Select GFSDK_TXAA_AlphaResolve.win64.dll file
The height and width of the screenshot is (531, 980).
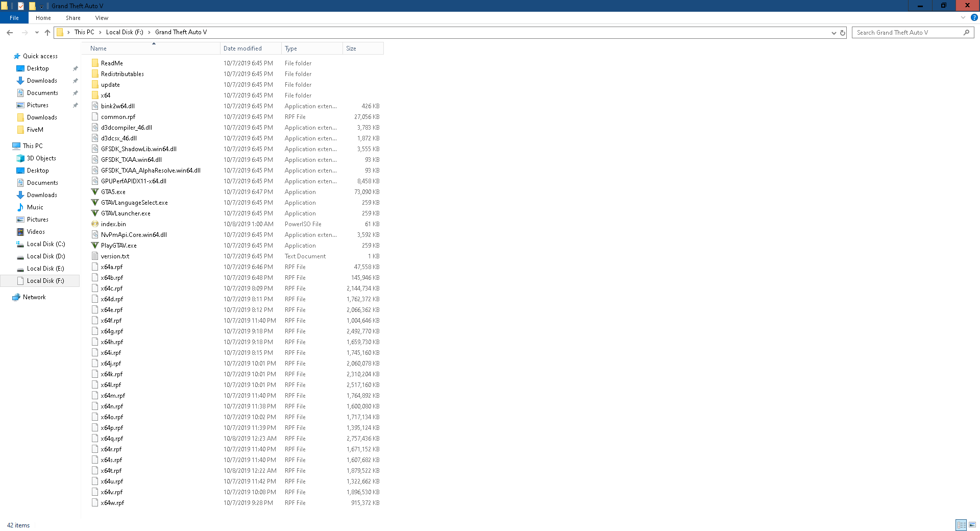click(151, 171)
